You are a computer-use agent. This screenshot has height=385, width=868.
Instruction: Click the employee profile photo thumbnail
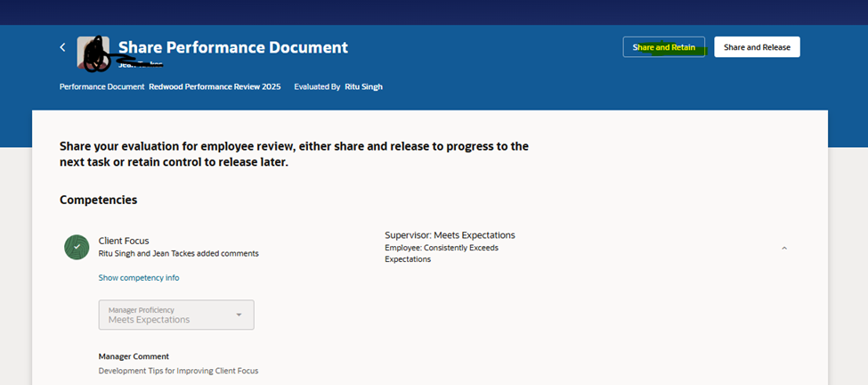click(x=93, y=53)
